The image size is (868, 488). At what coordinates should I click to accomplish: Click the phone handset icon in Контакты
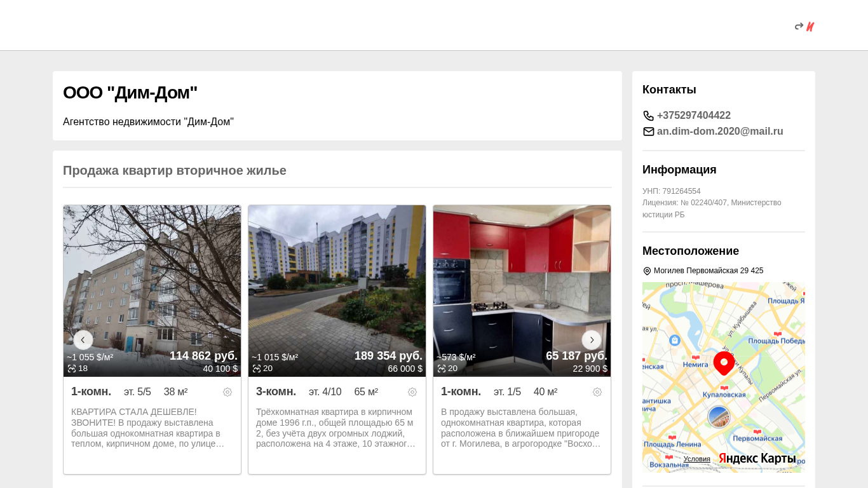click(648, 116)
